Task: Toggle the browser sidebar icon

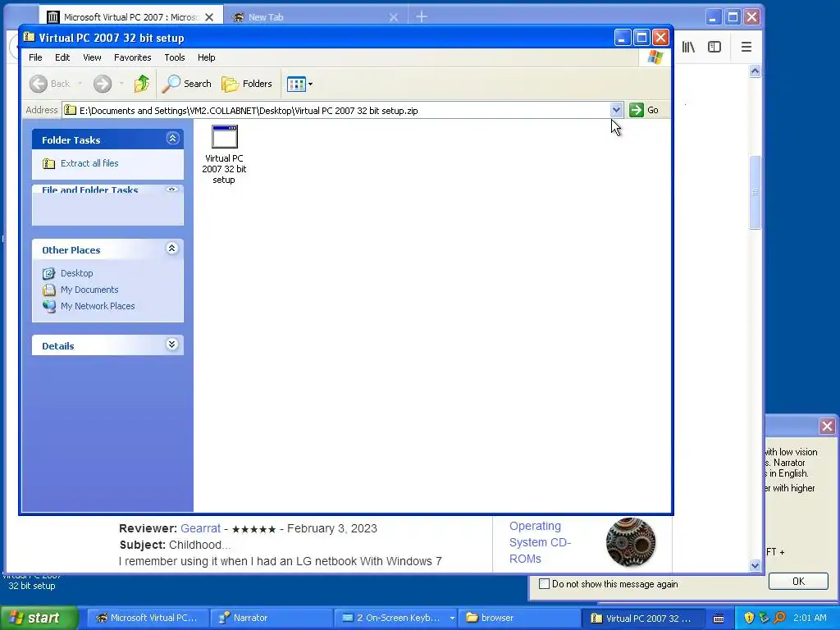Action: coord(714,47)
